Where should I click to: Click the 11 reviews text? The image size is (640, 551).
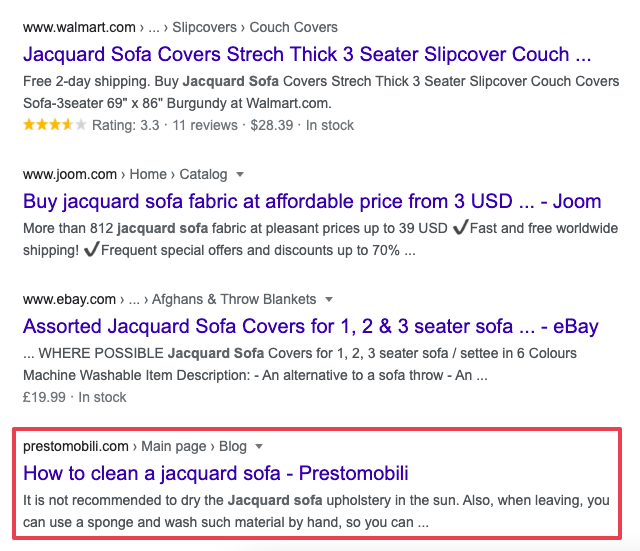(x=205, y=125)
